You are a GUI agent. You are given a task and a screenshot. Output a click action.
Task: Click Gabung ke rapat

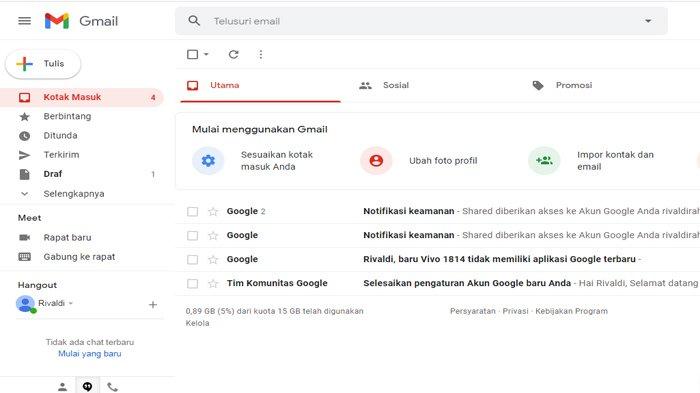(79, 257)
